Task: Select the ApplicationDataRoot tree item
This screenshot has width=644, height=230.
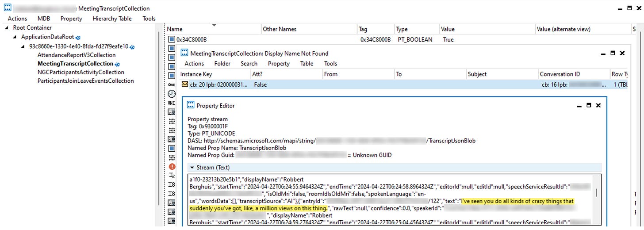Action: click(x=47, y=37)
